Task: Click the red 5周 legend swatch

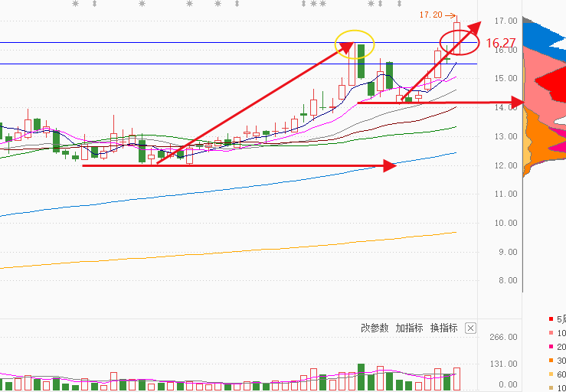Action: [551, 318]
